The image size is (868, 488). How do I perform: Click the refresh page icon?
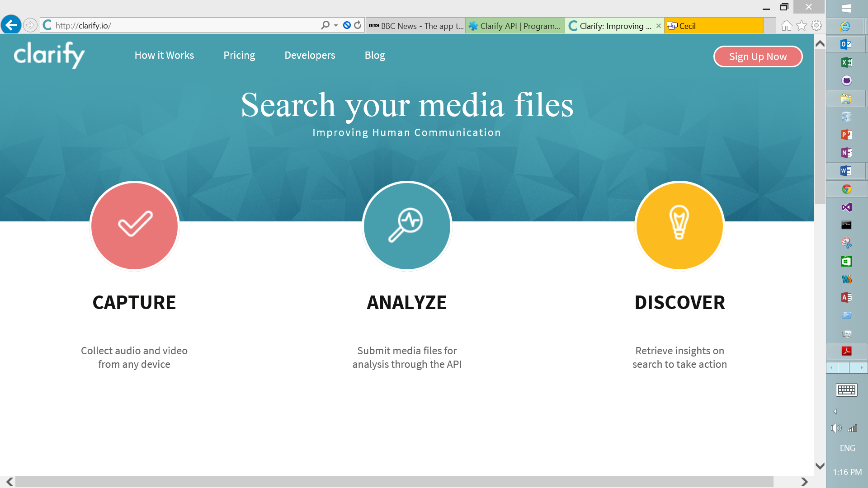click(x=358, y=25)
